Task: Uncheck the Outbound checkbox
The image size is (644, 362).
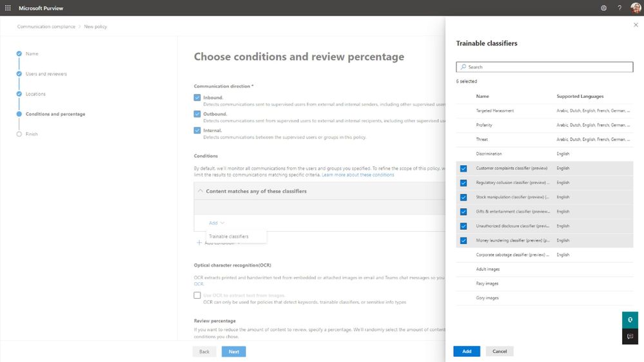Action: (x=197, y=114)
